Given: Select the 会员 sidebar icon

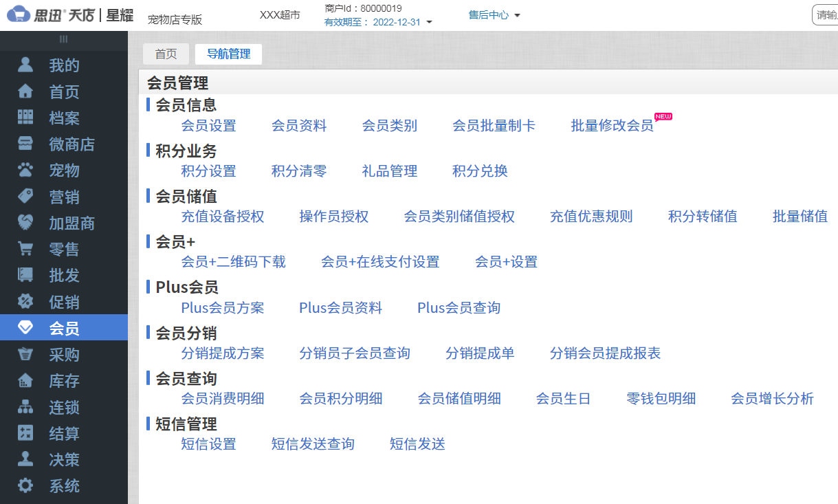Looking at the screenshot, I should 26,328.
